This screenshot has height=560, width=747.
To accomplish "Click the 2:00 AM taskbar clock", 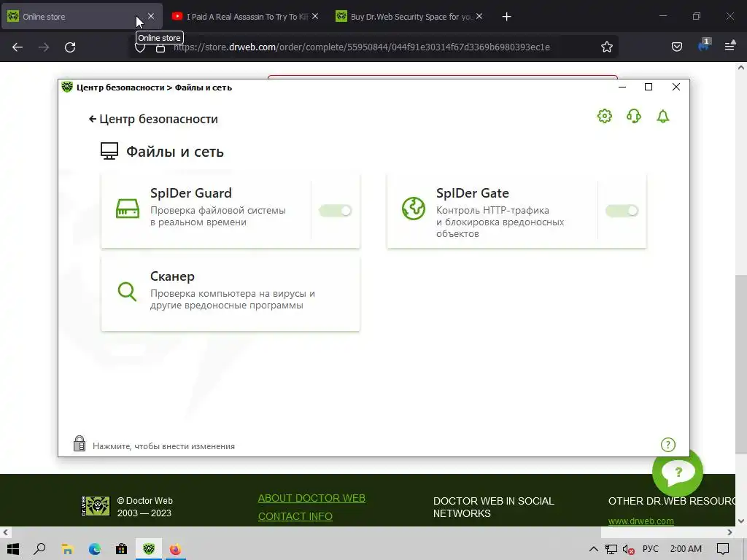I will pyautogui.click(x=686, y=548).
